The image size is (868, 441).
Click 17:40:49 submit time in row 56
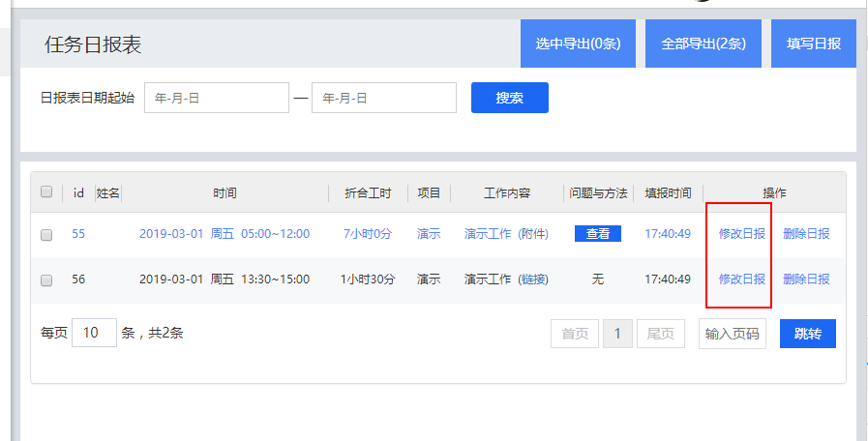click(x=668, y=279)
